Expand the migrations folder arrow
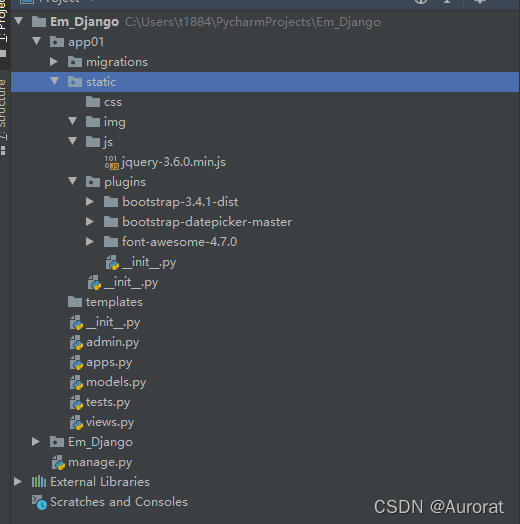The width and height of the screenshot is (520, 524). 53,61
